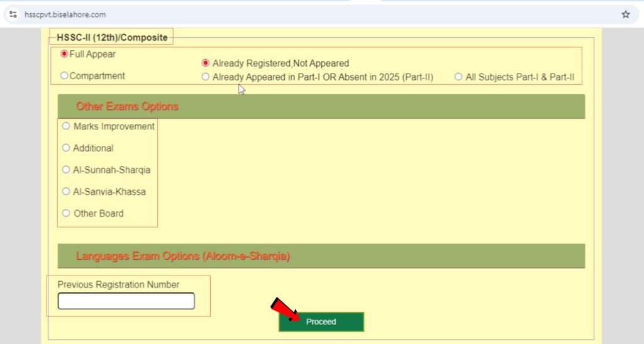The width and height of the screenshot is (644, 344).
Task: Click the hsscpvt.biselahore.com URL in address bar
Action: pos(65,14)
